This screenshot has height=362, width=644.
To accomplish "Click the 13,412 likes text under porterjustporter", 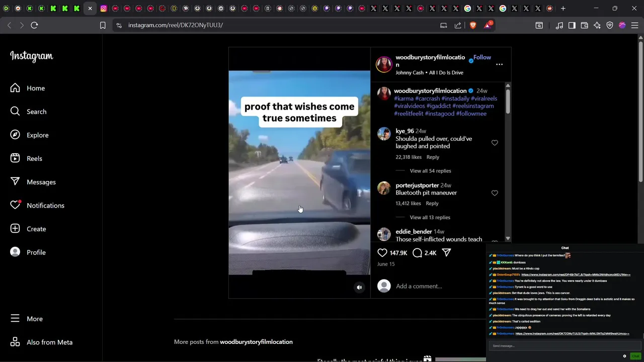I will pyautogui.click(x=408, y=204).
